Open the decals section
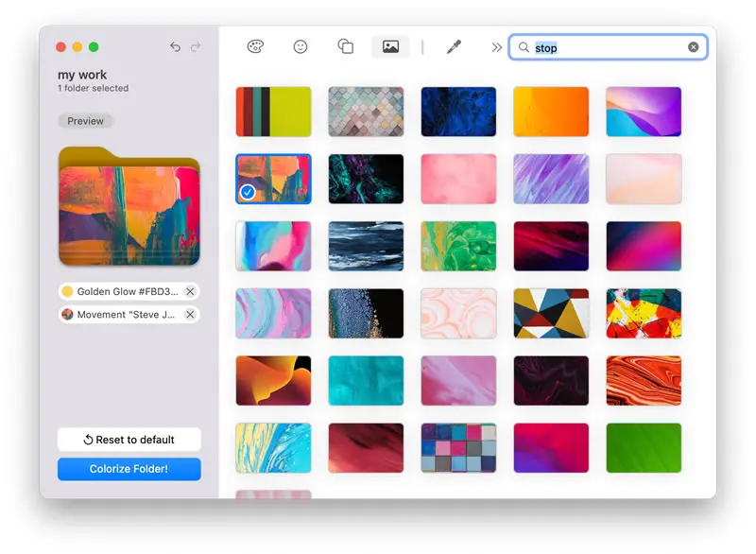 346,46
